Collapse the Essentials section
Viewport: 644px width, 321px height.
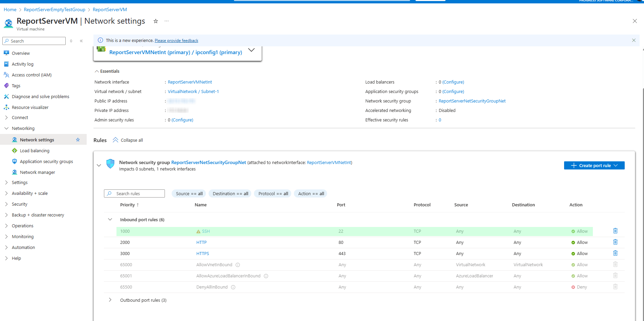click(96, 71)
